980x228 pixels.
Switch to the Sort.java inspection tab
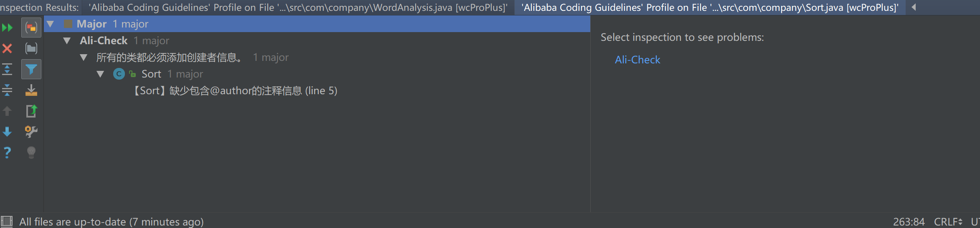tap(710, 8)
